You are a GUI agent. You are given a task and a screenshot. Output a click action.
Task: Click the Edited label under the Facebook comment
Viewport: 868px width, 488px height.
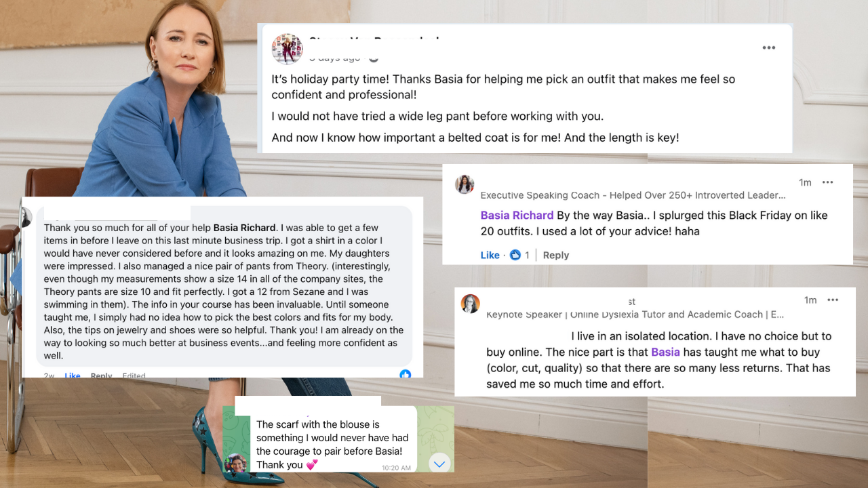point(134,375)
